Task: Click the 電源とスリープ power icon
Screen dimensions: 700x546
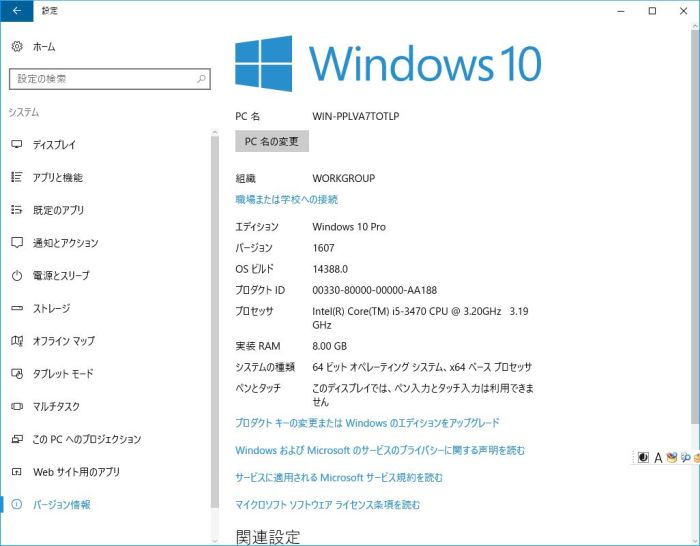Action: tap(17, 276)
